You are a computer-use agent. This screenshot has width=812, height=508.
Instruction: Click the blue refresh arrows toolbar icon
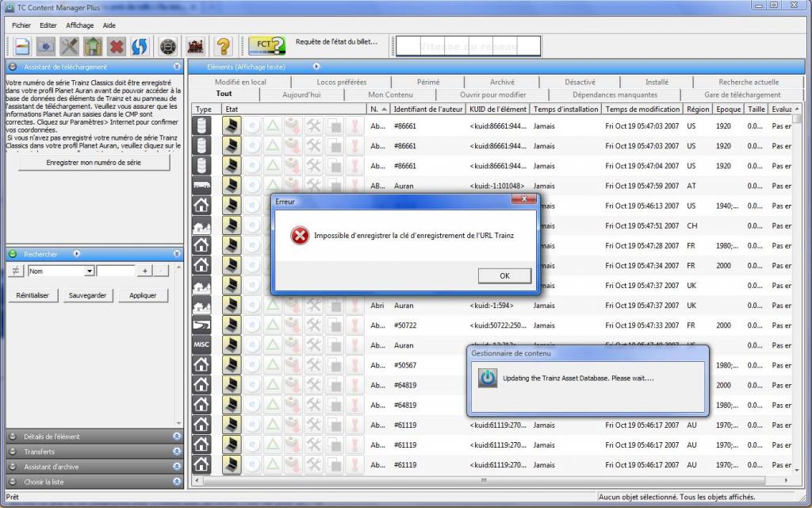140,47
